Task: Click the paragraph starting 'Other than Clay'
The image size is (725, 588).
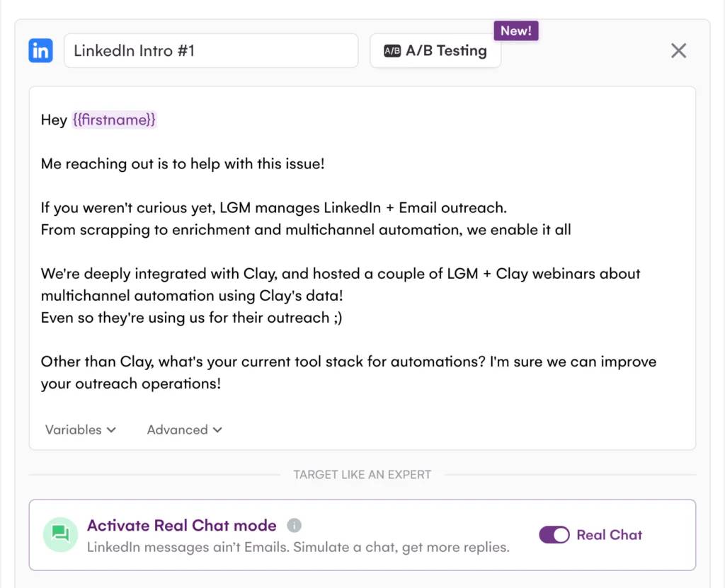Action: 348,362
